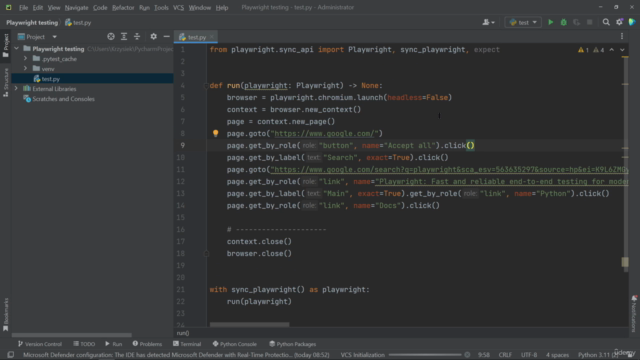Viewport: 640px width, 360px height.
Task: Open the Terminal tool window
Action: point(187,344)
